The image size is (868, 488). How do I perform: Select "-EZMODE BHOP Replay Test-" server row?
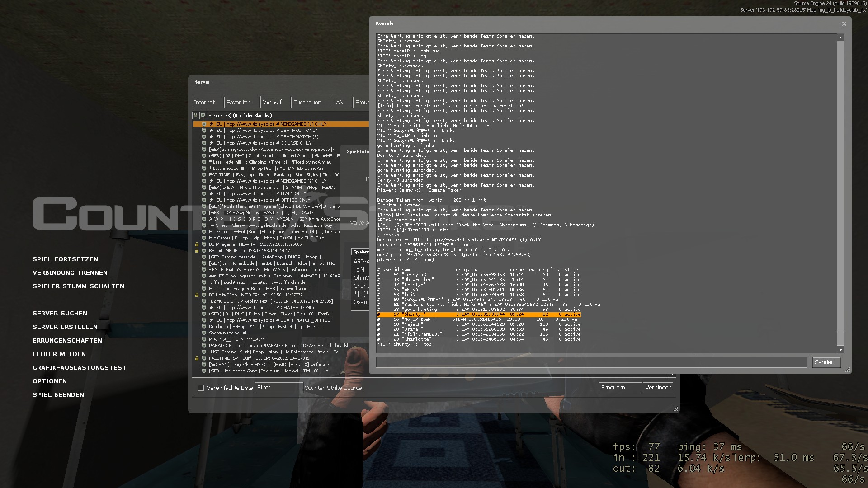[x=281, y=301]
